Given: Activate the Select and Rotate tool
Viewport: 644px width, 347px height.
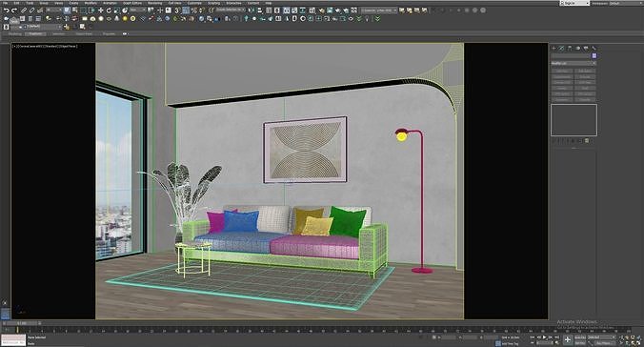Looking at the screenshot, I should point(109,10).
